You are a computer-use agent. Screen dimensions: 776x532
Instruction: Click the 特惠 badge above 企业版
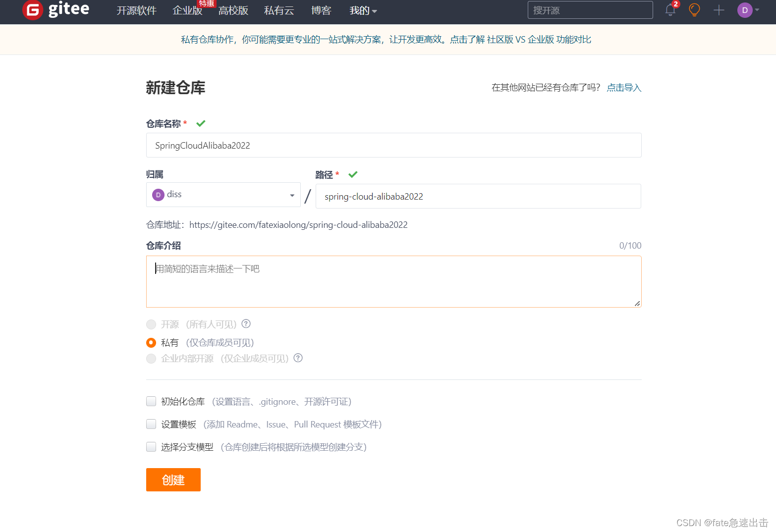(x=207, y=3)
